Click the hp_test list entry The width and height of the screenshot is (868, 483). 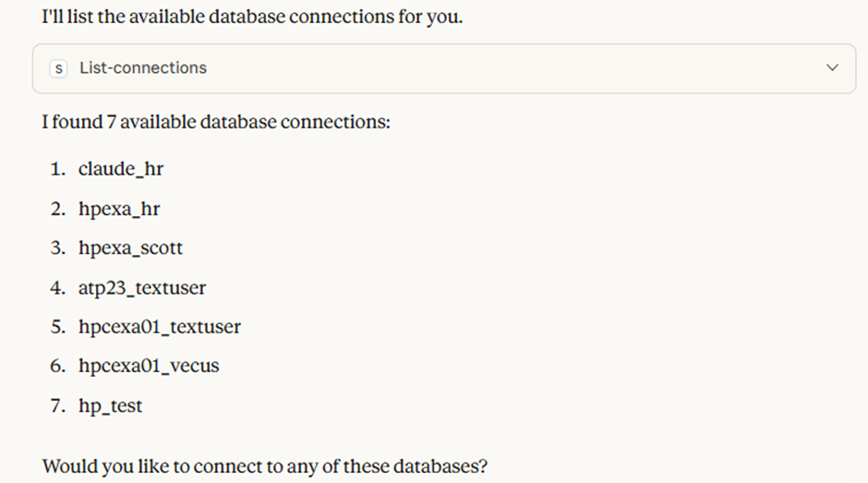tap(110, 406)
